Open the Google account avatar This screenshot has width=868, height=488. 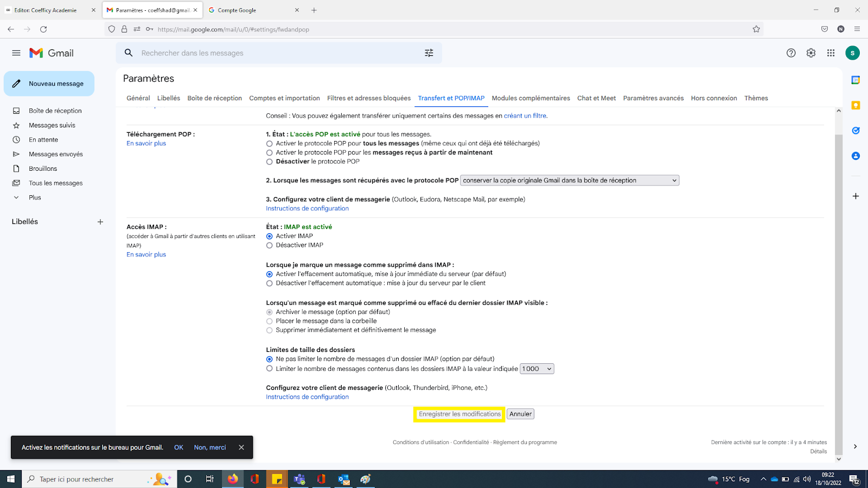(x=852, y=53)
